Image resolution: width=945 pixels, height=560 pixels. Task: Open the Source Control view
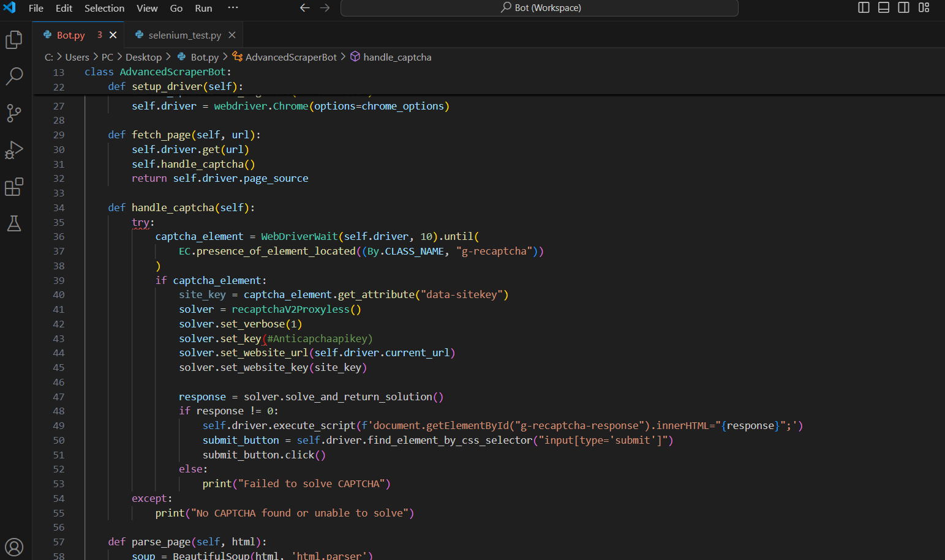[14, 113]
